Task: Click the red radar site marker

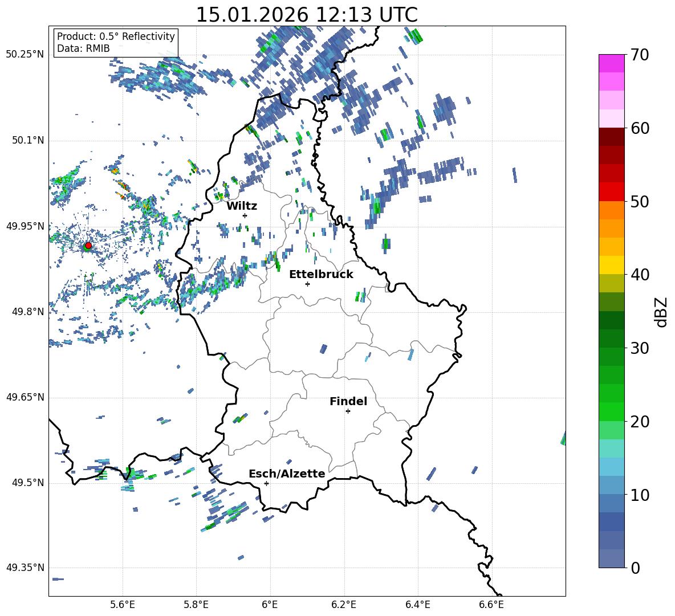Action: click(x=88, y=246)
